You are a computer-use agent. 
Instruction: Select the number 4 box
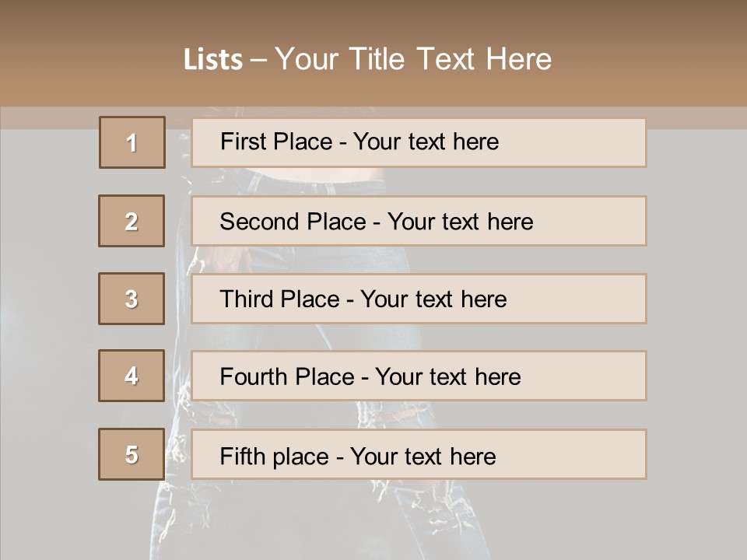tap(132, 376)
